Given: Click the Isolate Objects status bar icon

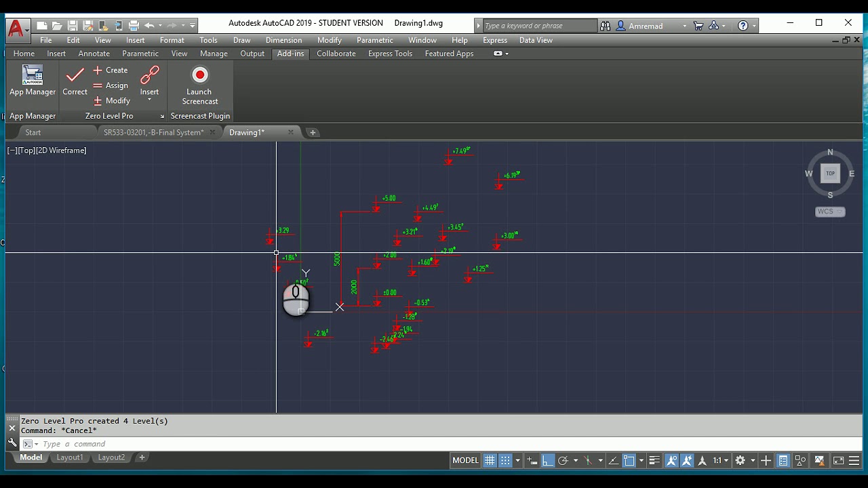Looking at the screenshot, I should [x=801, y=460].
